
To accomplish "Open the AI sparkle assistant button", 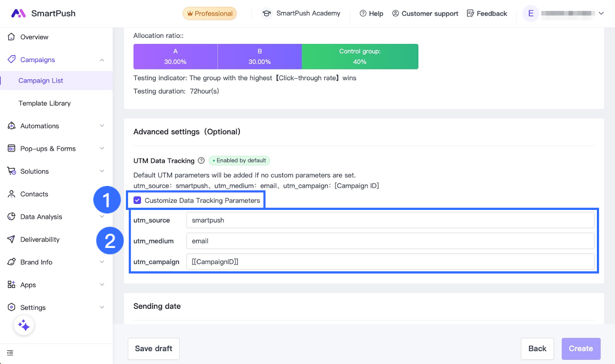I will tap(24, 325).
